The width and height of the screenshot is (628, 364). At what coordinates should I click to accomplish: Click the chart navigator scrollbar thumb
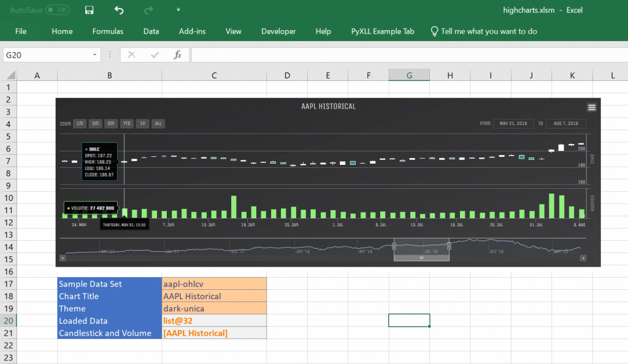tap(421, 258)
